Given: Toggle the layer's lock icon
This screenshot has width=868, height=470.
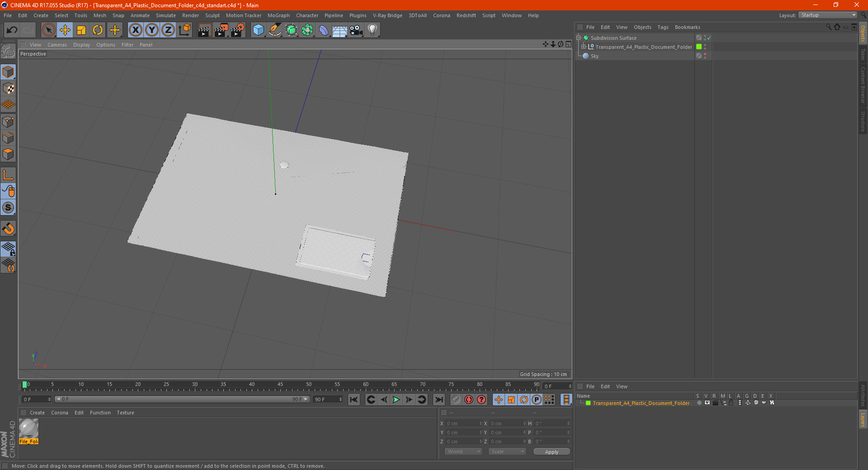Looking at the screenshot, I should [x=731, y=403].
